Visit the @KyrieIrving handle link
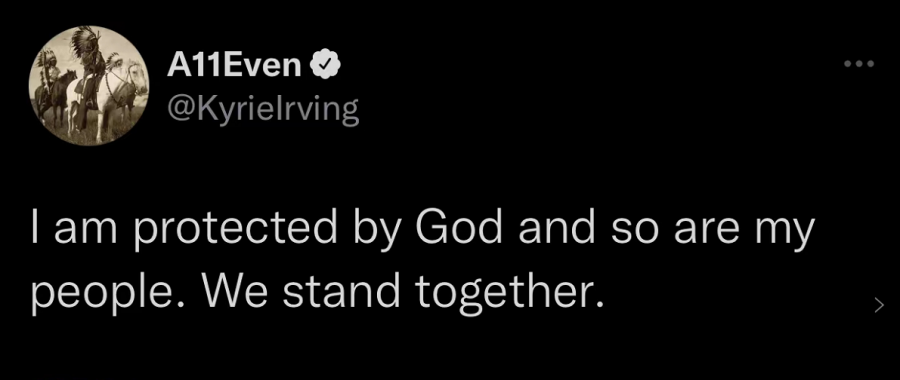 click(263, 108)
